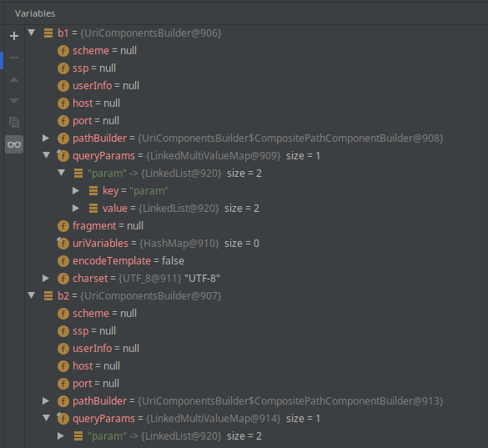Viewport: 488px width, 448px height.
Task: Toggle the glasses show-watches icon
Action: pyautogui.click(x=14, y=144)
